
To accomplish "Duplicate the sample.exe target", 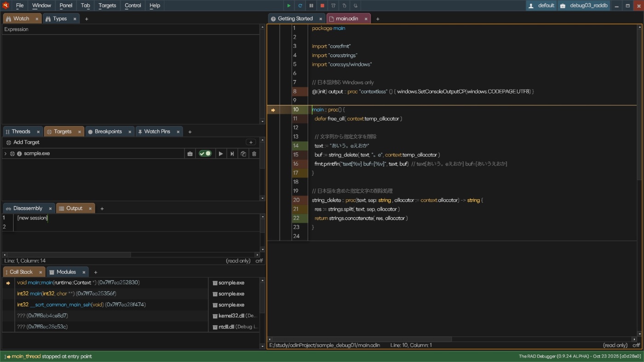I will [x=243, y=154].
